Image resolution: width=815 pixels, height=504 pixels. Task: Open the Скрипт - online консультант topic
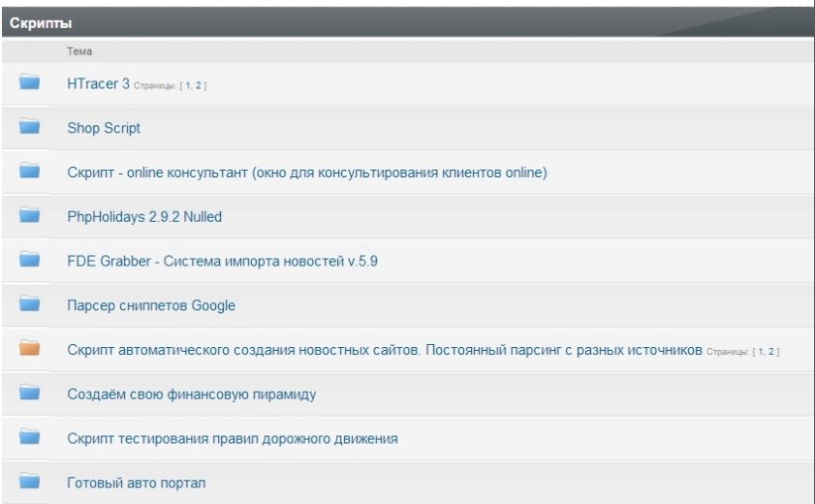pos(307,173)
